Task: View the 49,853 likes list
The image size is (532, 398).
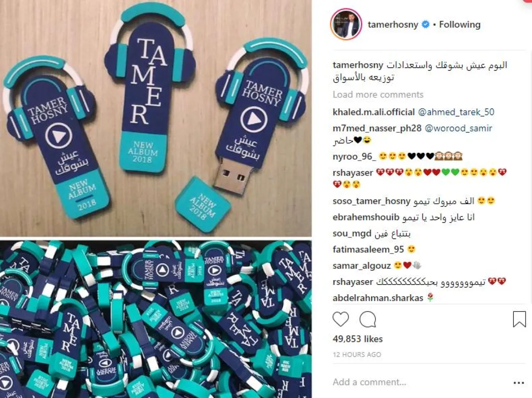Action: (x=358, y=339)
